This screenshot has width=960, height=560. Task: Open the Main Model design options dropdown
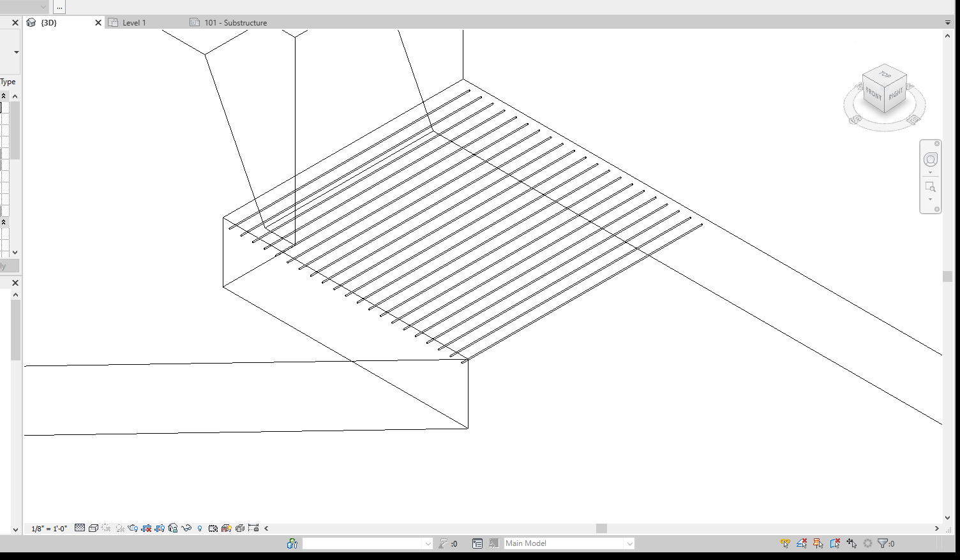point(567,543)
